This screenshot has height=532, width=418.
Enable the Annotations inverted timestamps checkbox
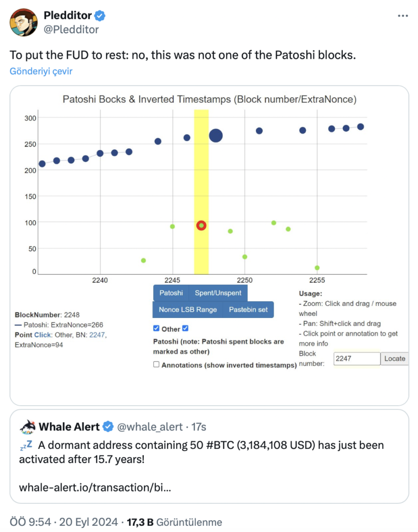[x=156, y=365]
